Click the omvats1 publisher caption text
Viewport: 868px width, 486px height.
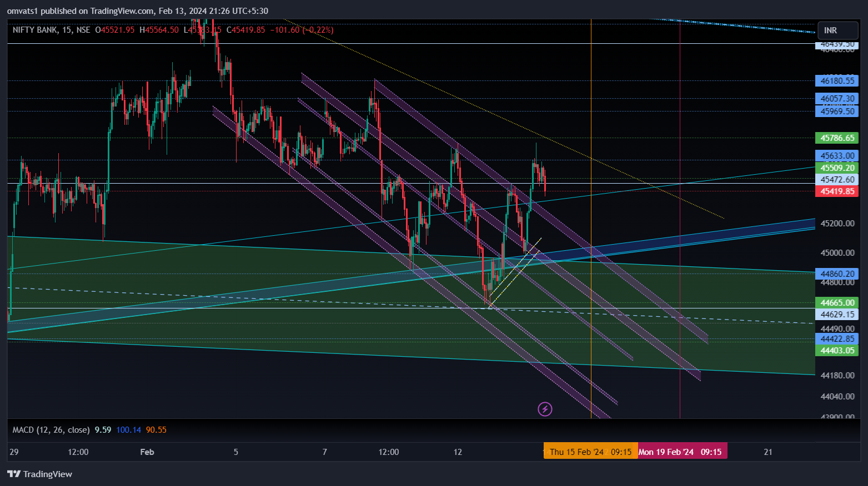click(x=138, y=11)
